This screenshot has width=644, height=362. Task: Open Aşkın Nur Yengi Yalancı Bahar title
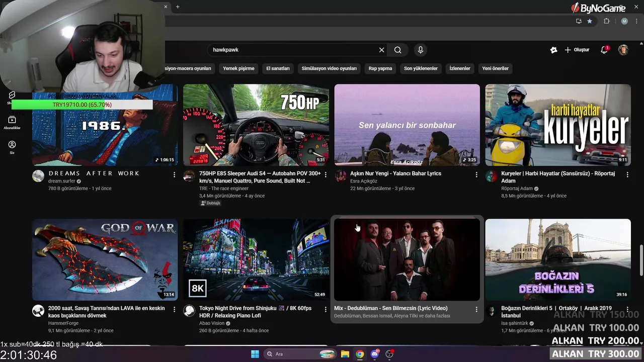click(x=395, y=173)
